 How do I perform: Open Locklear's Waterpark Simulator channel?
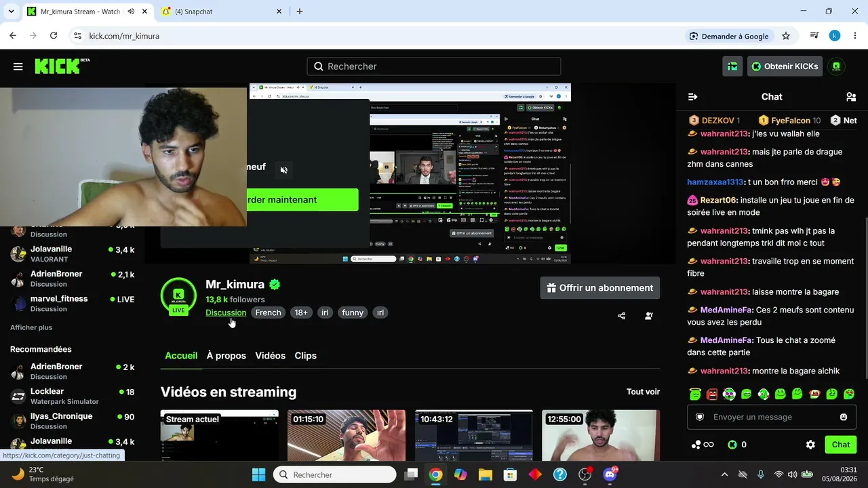coord(72,396)
